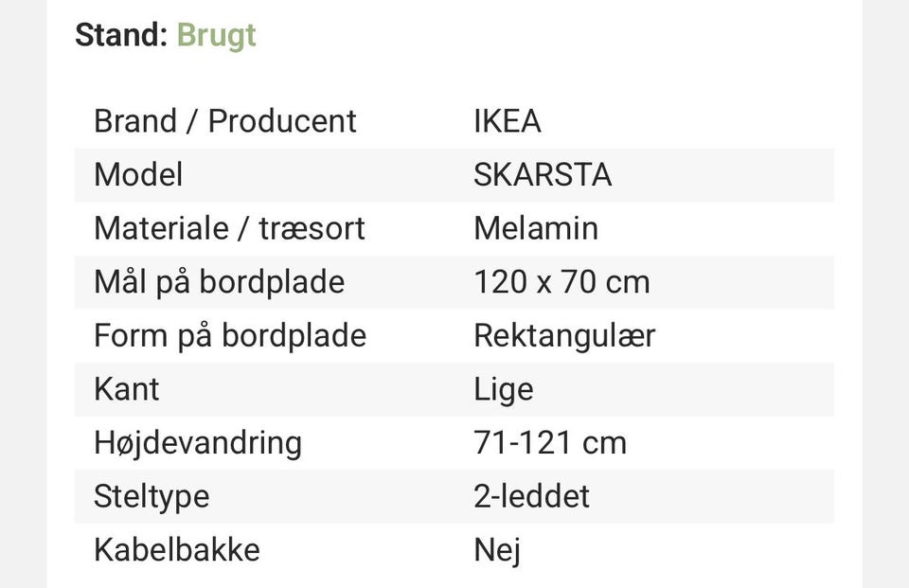Click the 'Stand:' label
This screenshot has width=909, height=588.
(121, 35)
